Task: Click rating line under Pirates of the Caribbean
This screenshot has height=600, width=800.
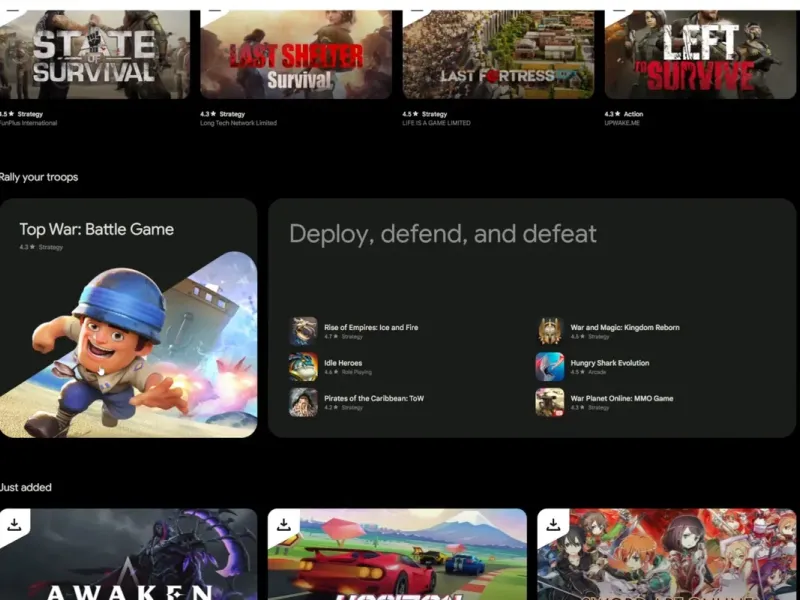Action: pyautogui.click(x=343, y=408)
